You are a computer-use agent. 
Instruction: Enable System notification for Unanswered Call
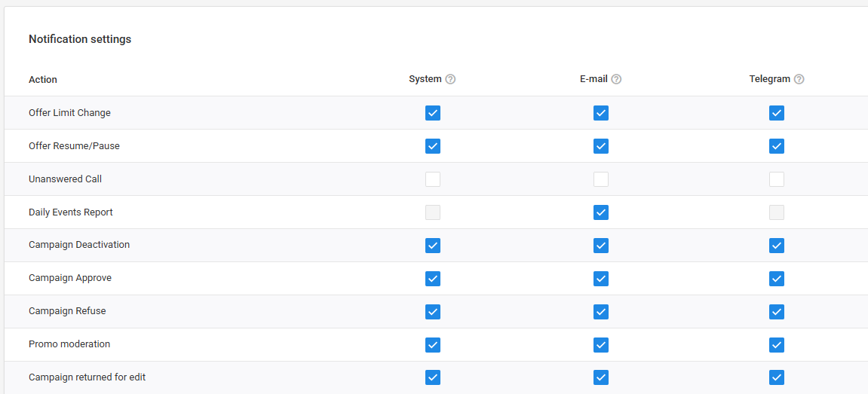433,179
